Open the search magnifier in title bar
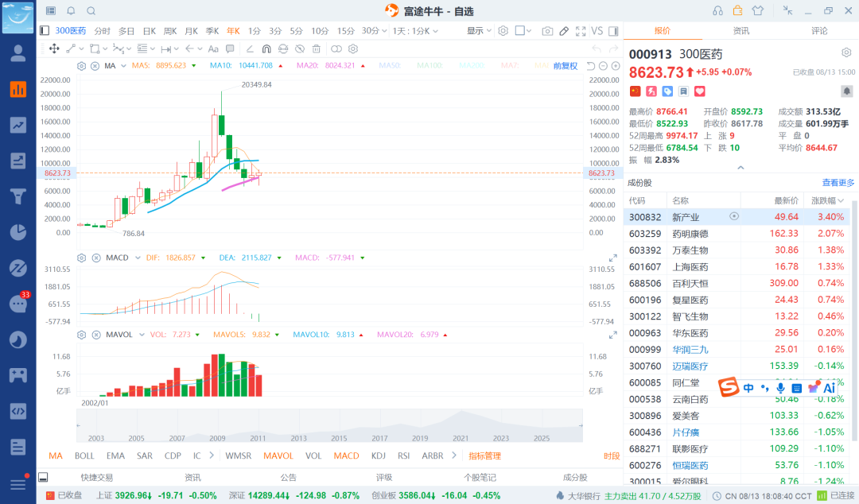Viewport: 859px width, 504px height. (91, 11)
